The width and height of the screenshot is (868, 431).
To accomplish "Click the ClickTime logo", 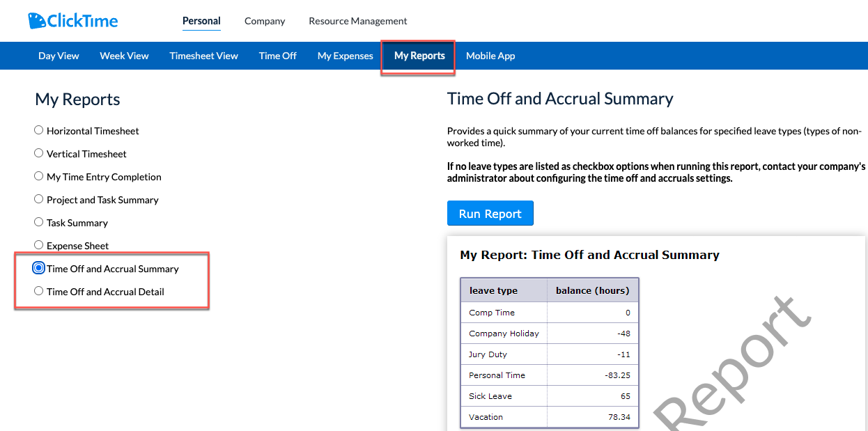I will coord(73,20).
